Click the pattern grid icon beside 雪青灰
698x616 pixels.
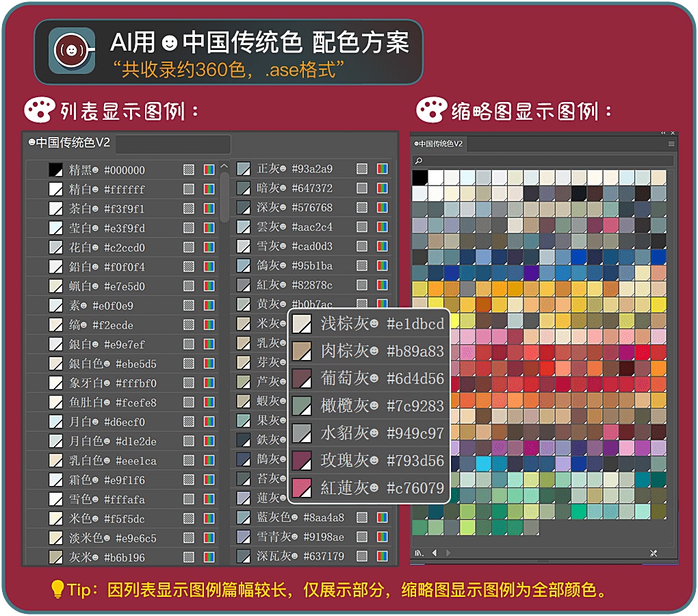click(x=361, y=537)
